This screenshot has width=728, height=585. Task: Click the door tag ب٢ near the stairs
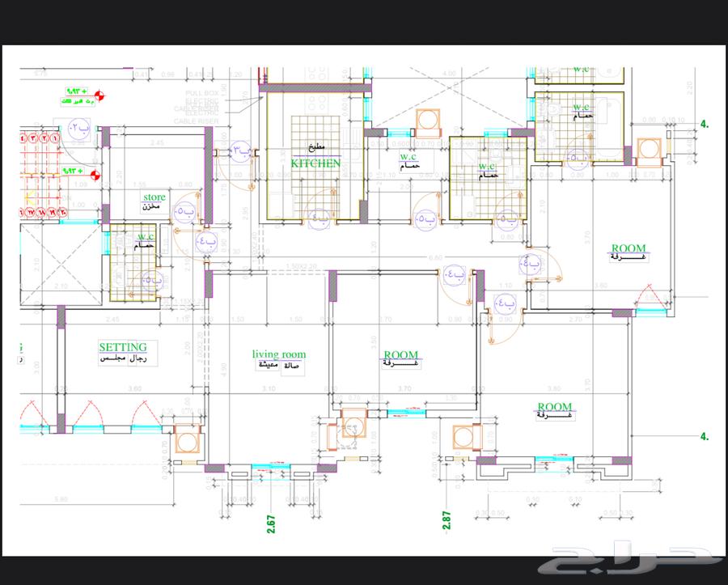78,127
